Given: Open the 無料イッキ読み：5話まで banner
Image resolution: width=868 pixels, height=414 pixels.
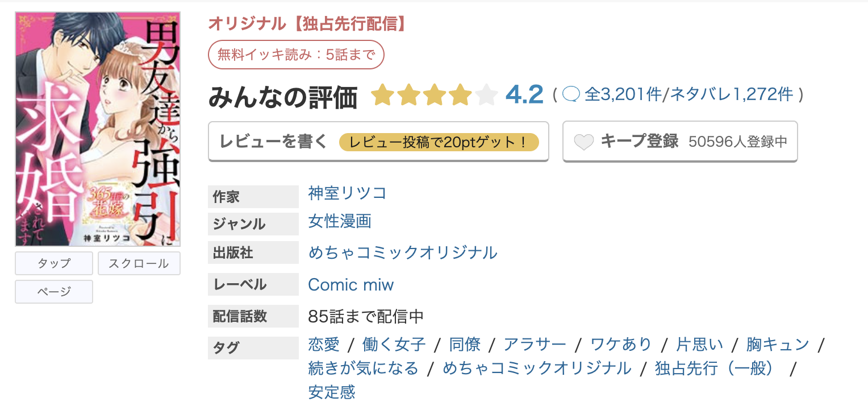Looking at the screenshot, I should point(296,55).
